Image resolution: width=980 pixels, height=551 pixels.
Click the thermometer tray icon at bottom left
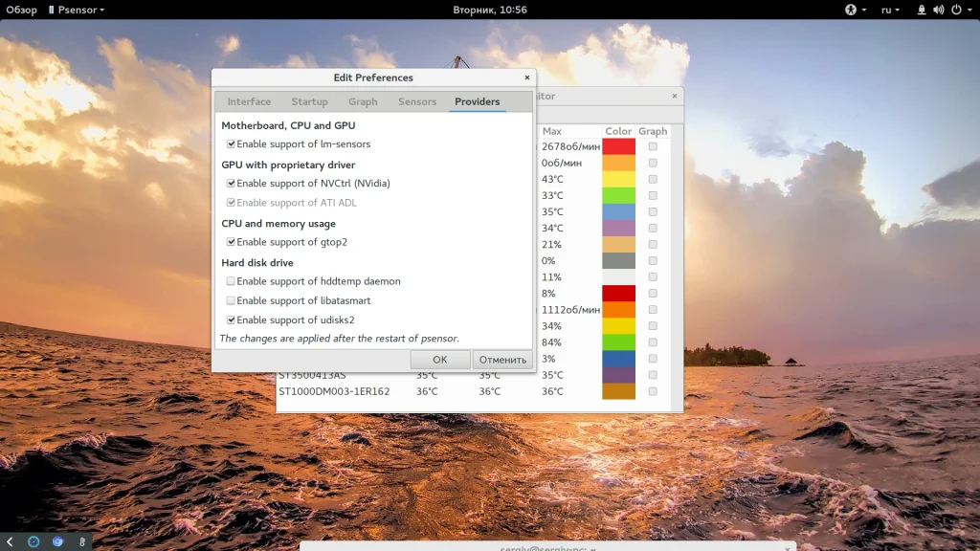coord(82,541)
